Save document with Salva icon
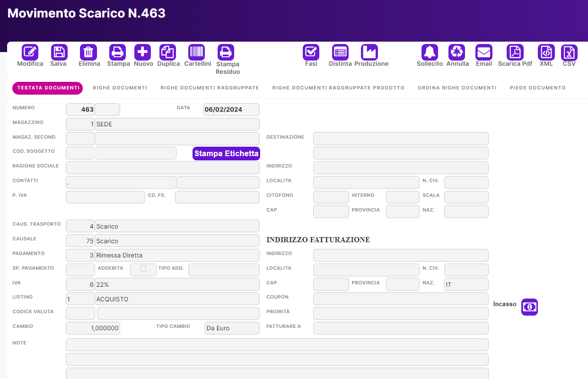Viewport: 588px width, 379px height. (x=59, y=53)
